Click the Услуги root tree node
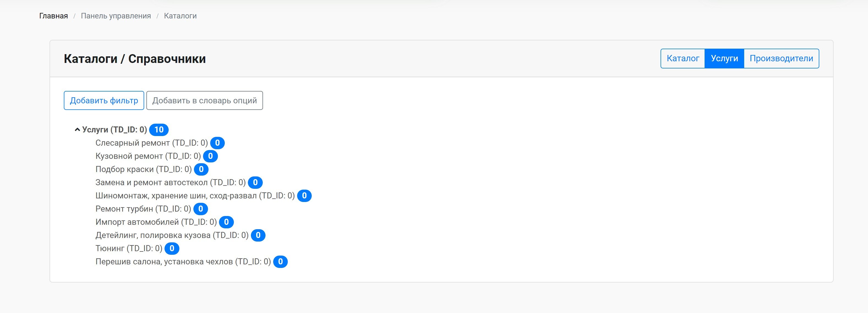The image size is (868, 313). pyautogui.click(x=114, y=130)
